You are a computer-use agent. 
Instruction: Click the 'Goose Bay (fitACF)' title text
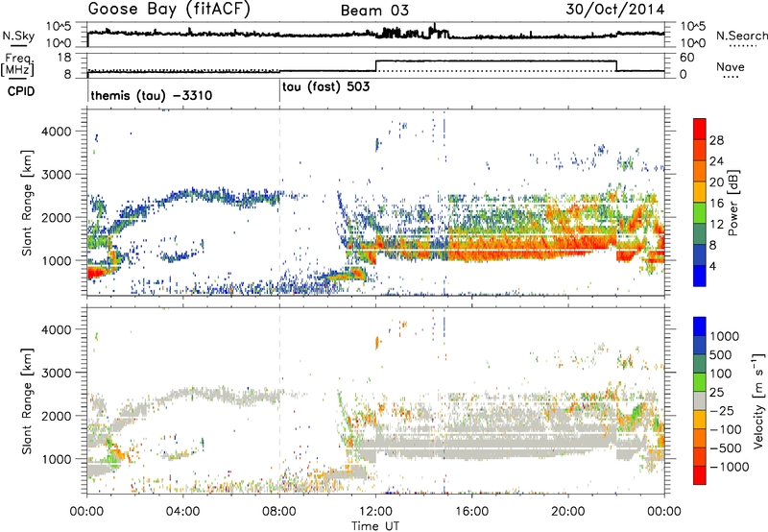coord(169,10)
